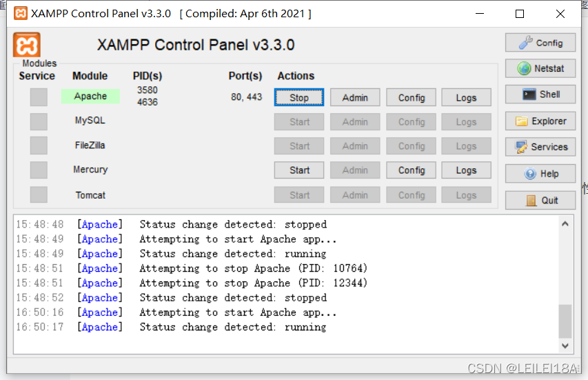588x380 pixels.
Task: Open Explorer folder button
Action: click(x=540, y=121)
